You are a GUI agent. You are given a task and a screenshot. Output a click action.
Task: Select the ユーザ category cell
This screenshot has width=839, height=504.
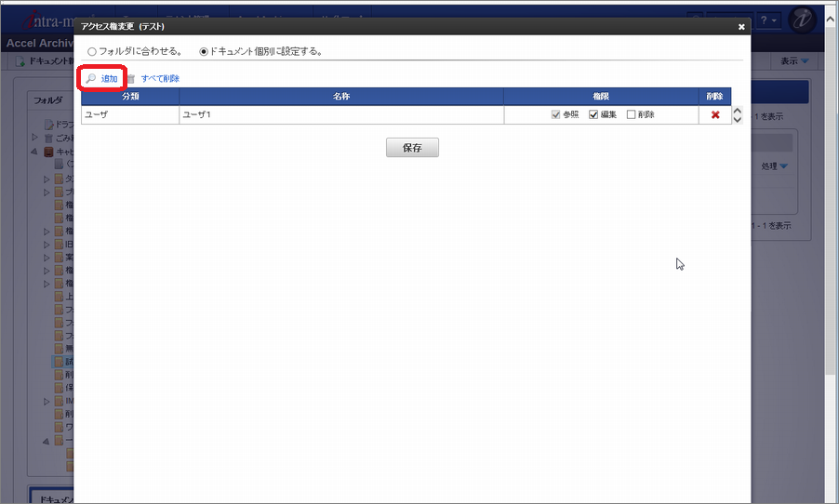130,114
